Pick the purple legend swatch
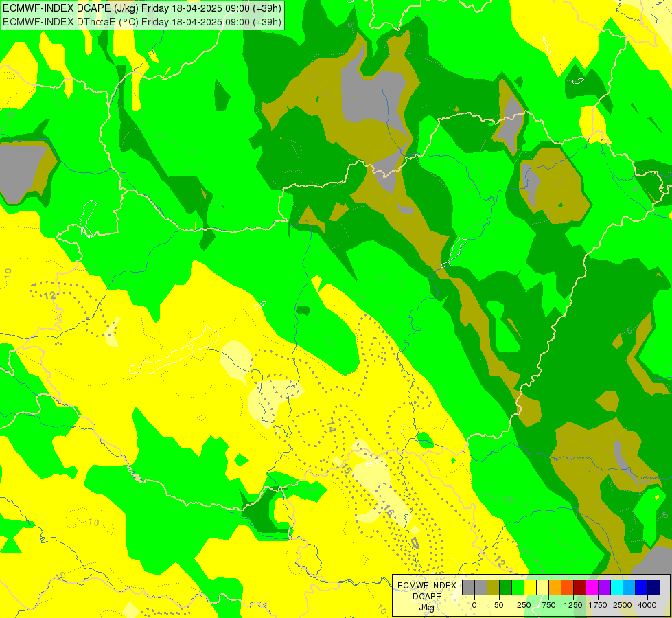 point(604,587)
